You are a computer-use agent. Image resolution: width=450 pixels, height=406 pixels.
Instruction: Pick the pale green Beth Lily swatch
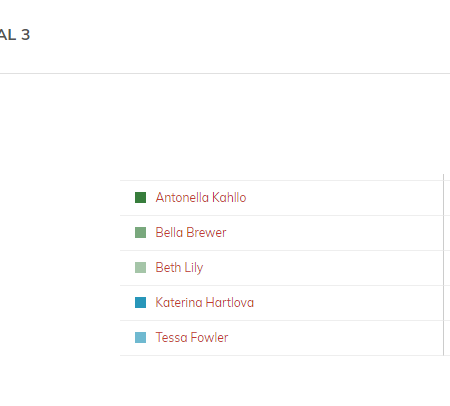click(x=140, y=267)
